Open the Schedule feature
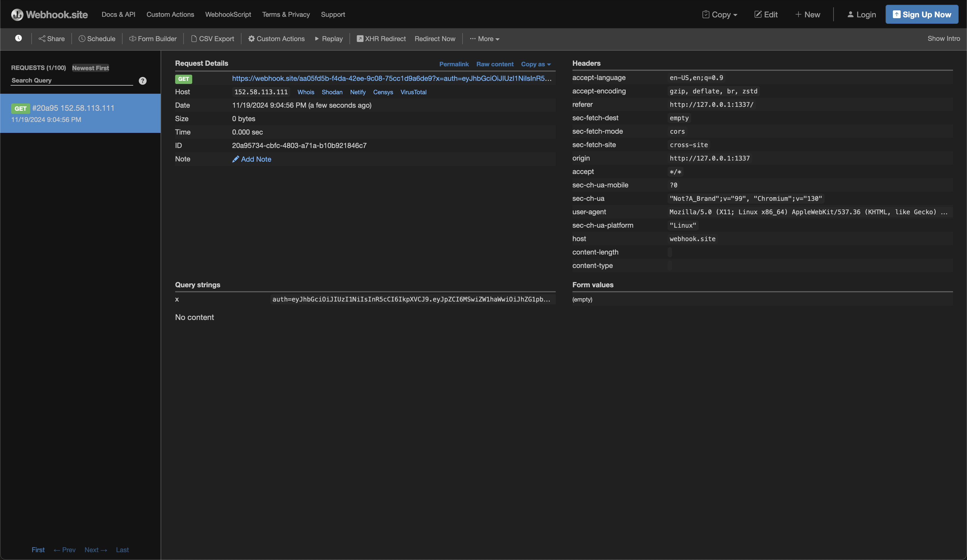This screenshot has width=967, height=560. click(97, 38)
